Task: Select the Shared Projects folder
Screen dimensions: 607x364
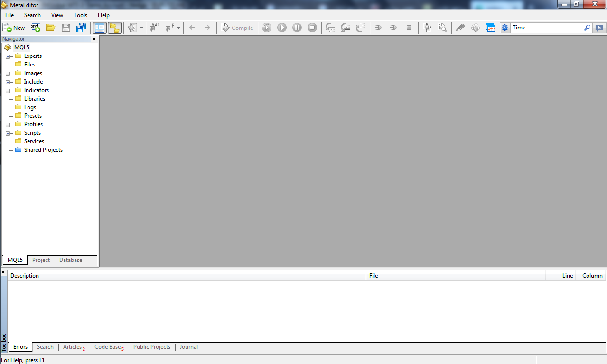Action: (x=43, y=150)
